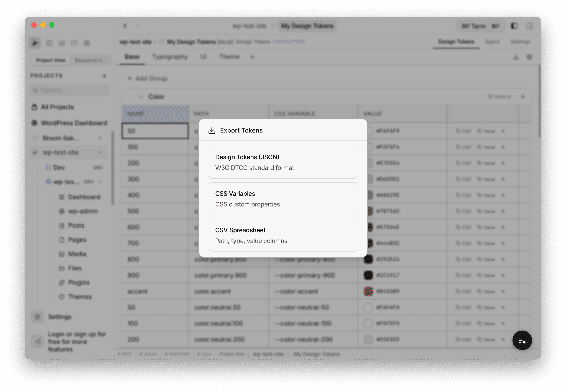
Task: Expand the Bloom Bak project in the sidebar
Action: point(100,138)
